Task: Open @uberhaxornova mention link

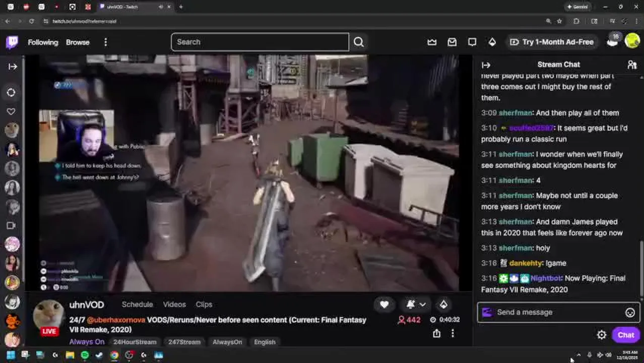Action: (x=115, y=320)
